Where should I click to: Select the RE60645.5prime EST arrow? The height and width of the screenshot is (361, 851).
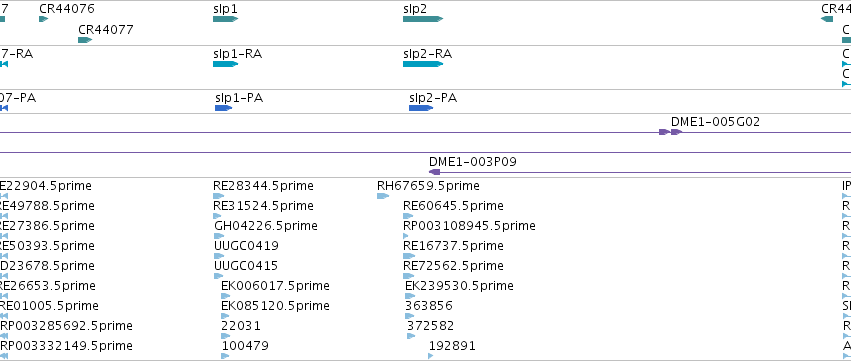pyautogui.click(x=408, y=216)
